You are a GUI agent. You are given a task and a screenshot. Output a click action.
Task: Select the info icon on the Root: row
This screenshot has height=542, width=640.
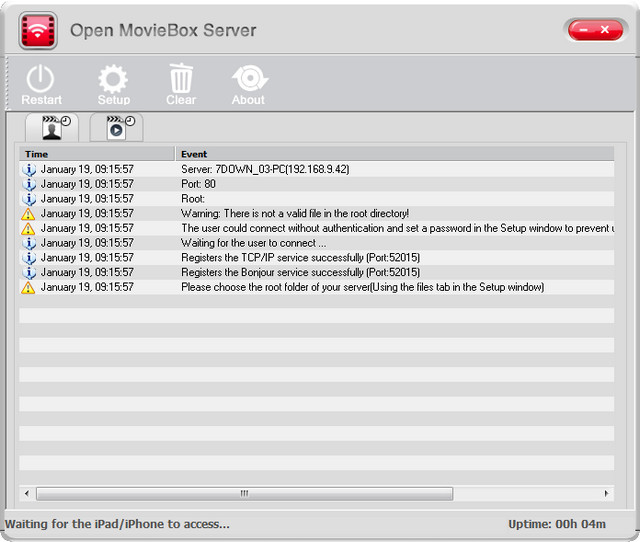click(x=29, y=199)
